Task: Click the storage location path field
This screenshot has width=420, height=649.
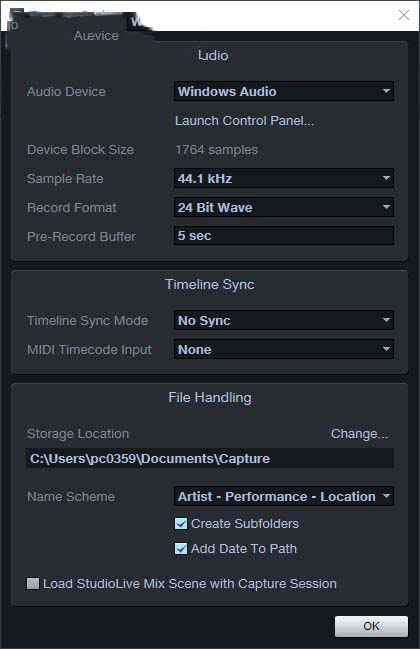Action: (x=210, y=459)
